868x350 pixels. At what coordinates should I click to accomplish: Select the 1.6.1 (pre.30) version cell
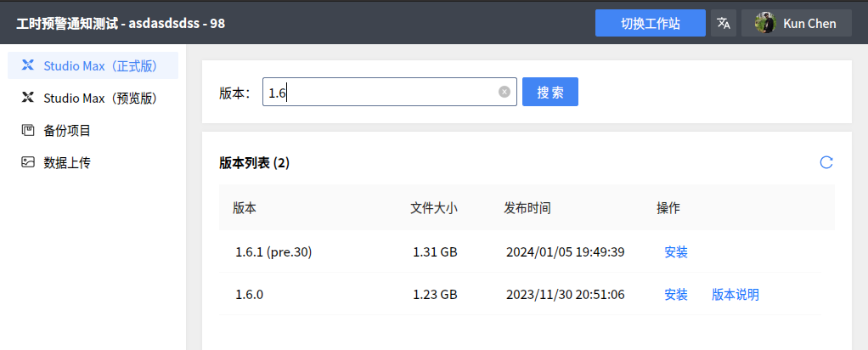[x=274, y=252]
